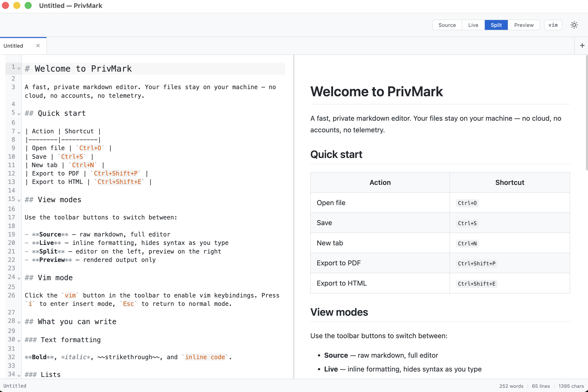Toggle the light/dark theme with the sun icon
Viewport: 588px width, 392px height.
tap(574, 25)
